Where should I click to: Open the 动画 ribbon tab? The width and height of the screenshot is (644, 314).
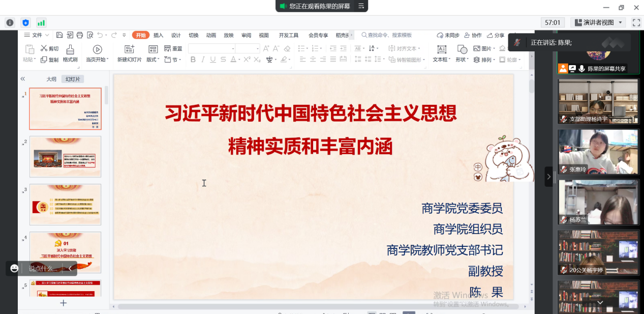[211, 35]
